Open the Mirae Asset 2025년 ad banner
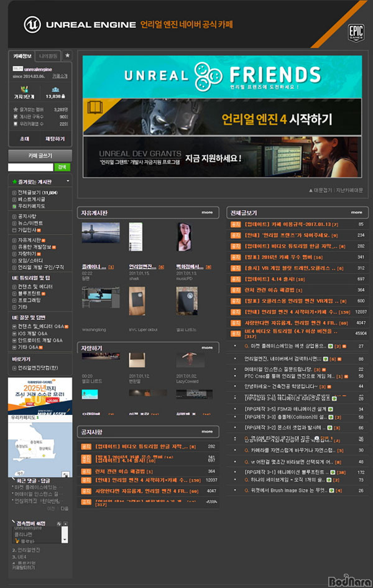373x588 pixels. pos(40,396)
